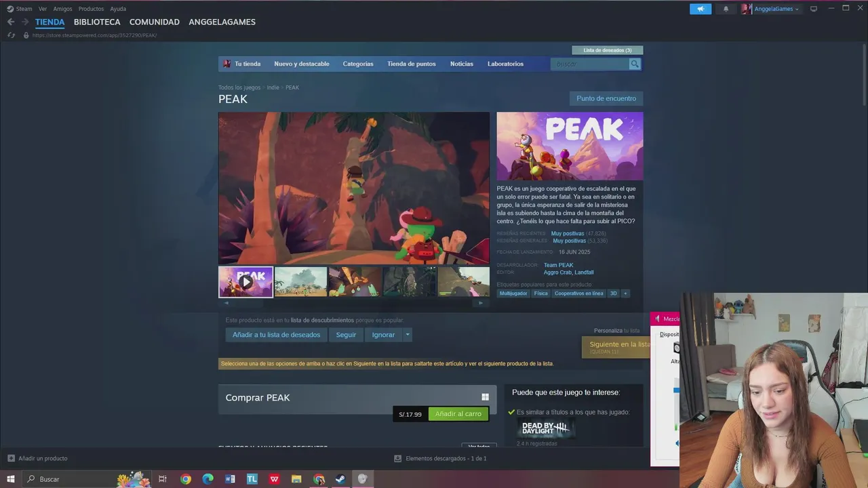Select the fifth screenshot thumbnail
The height and width of the screenshot is (488, 868).
point(464,282)
